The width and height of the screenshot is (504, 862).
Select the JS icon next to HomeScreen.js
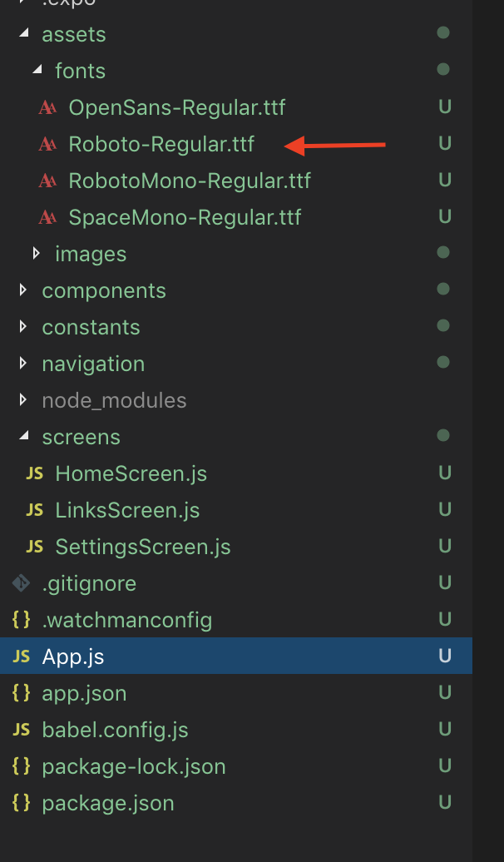[34, 473]
